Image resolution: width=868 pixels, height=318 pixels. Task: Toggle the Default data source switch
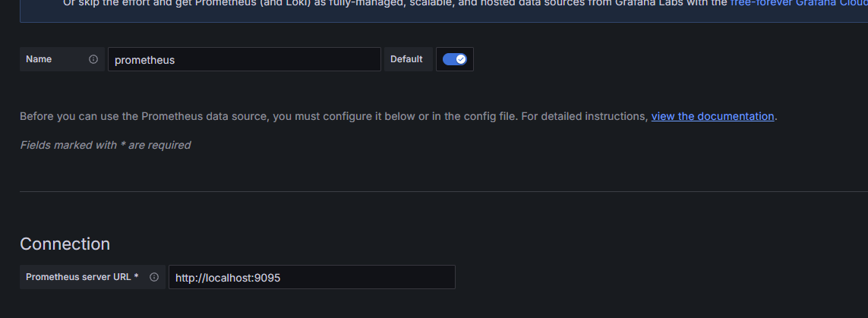454,59
